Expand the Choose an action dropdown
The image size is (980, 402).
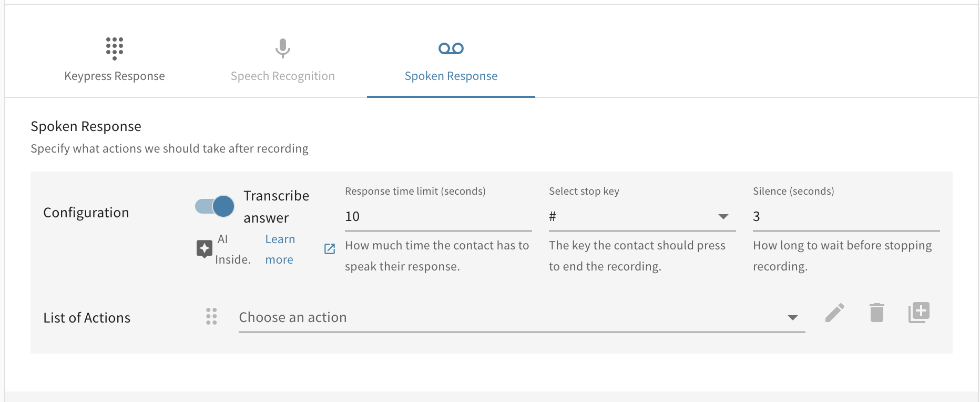(x=522, y=317)
